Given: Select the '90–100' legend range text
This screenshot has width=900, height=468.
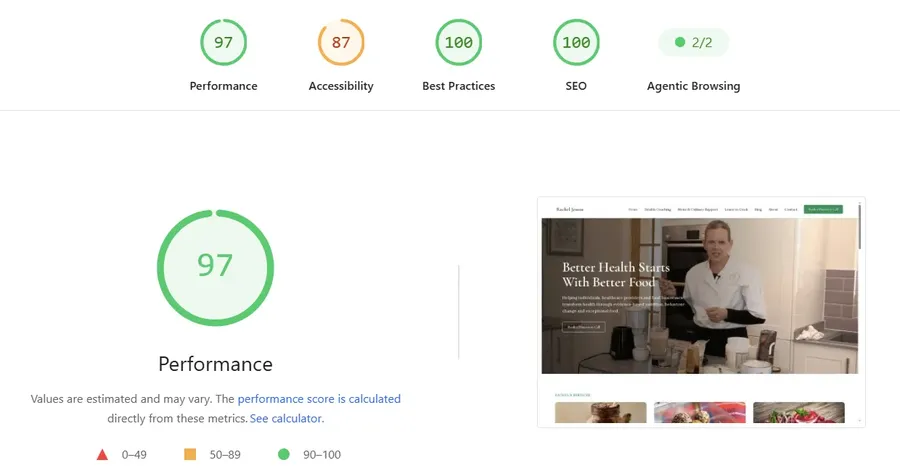Looking at the screenshot, I should click(x=322, y=455).
